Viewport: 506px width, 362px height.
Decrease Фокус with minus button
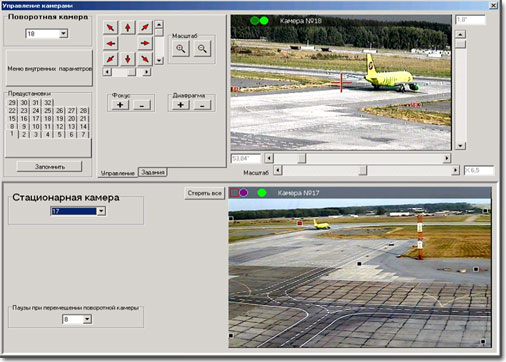point(142,105)
